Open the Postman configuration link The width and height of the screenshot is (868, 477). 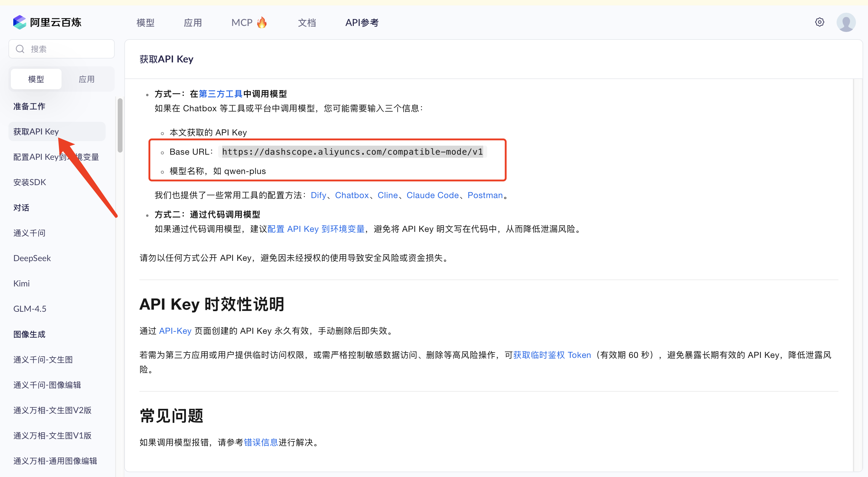pos(485,195)
